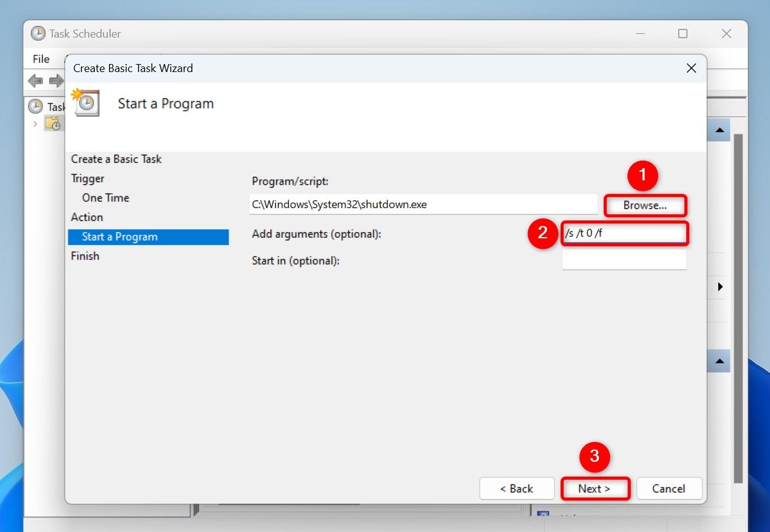Screen dimensions: 770x532
Task: Collapse the lower Actions pane section arrow
Action: tap(719, 360)
